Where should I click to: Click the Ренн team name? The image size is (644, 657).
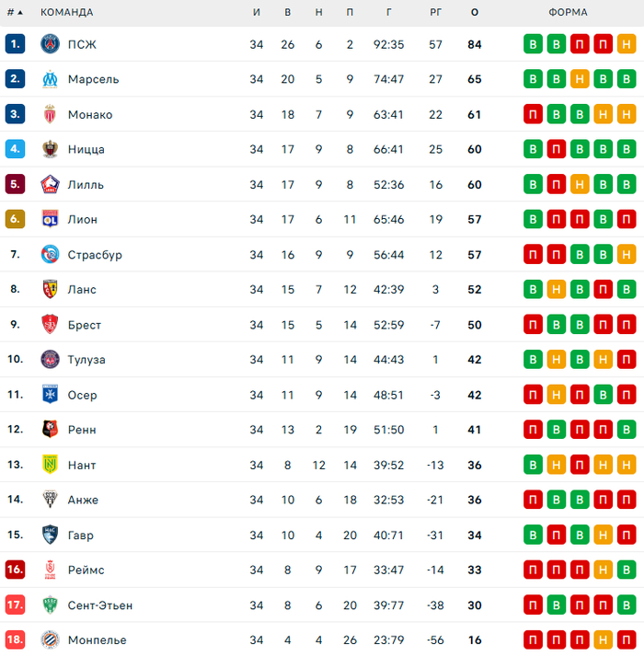[82, 430]
